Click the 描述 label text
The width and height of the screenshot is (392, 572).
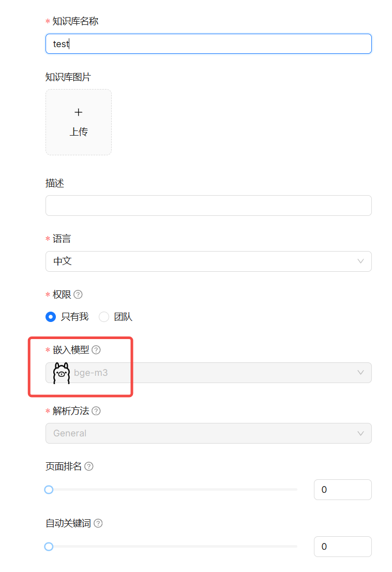tap(54, 183)
